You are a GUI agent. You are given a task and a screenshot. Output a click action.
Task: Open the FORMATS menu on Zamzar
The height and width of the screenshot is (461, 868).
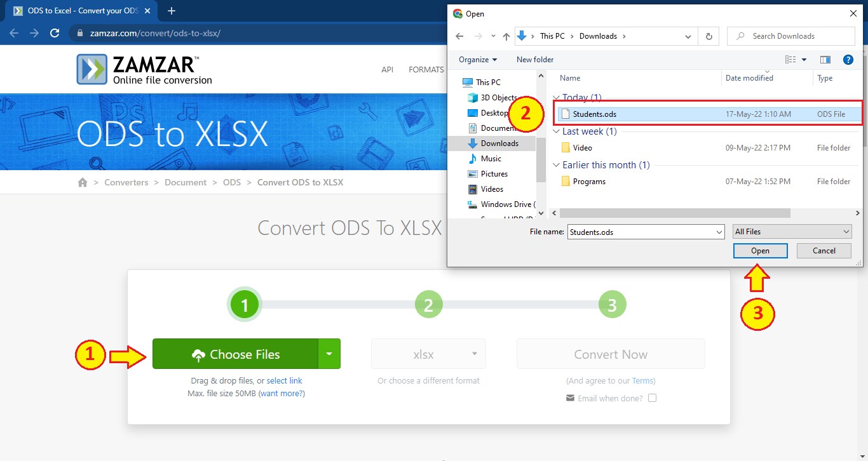click(x=426, y=69)
